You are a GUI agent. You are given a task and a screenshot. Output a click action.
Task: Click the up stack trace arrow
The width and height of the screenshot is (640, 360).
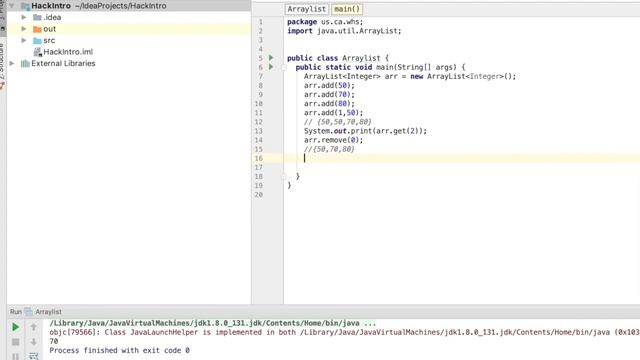[33, 327]
